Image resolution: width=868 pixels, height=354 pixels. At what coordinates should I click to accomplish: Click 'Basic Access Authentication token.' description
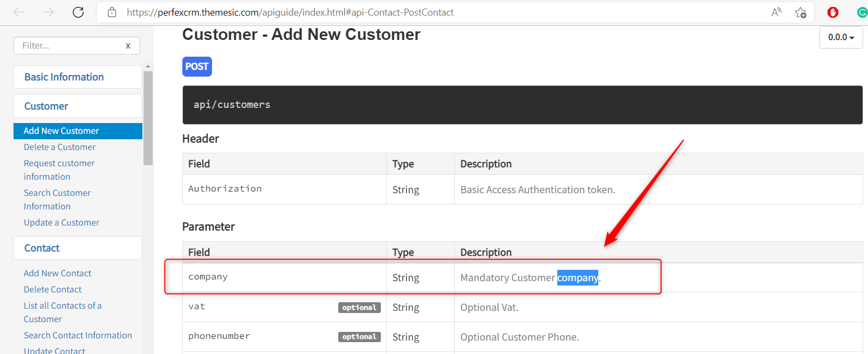[x=538, y=190]
